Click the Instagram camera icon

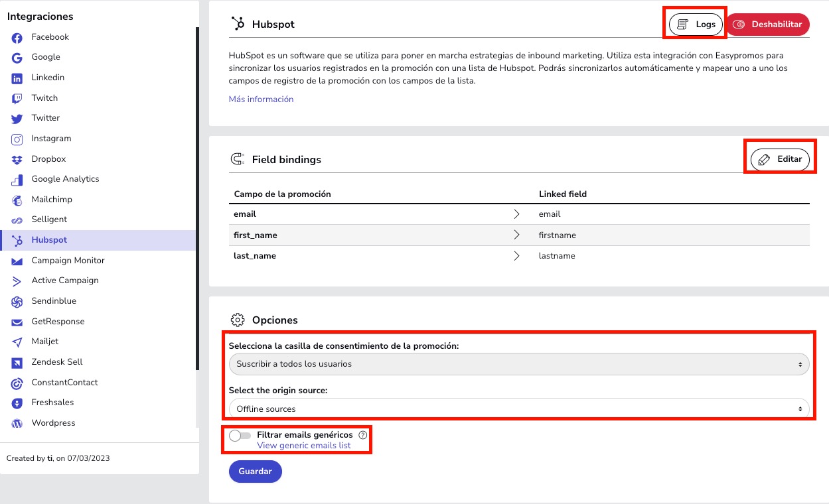point(17,139)
